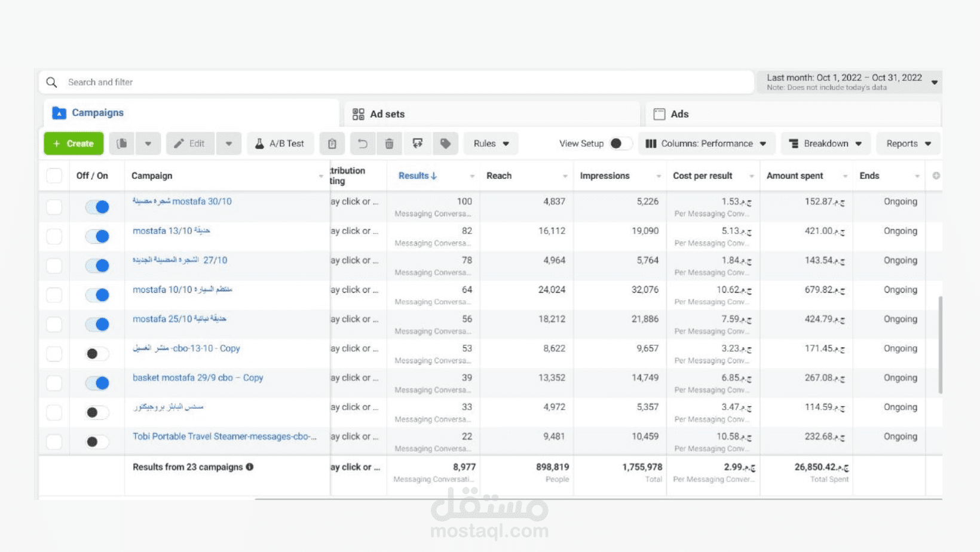The width and height of the screenshot is (980, 552).
Task: Expand the duplicate options arrow
Action: click(x=148, y=143)
